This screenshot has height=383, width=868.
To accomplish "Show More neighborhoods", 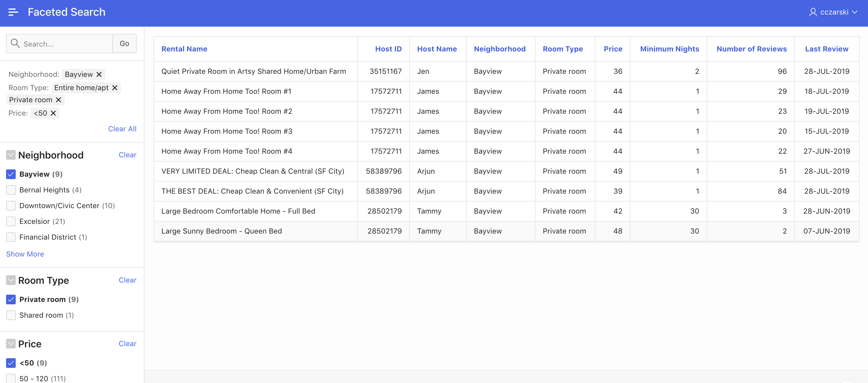I will coord(25,254).
